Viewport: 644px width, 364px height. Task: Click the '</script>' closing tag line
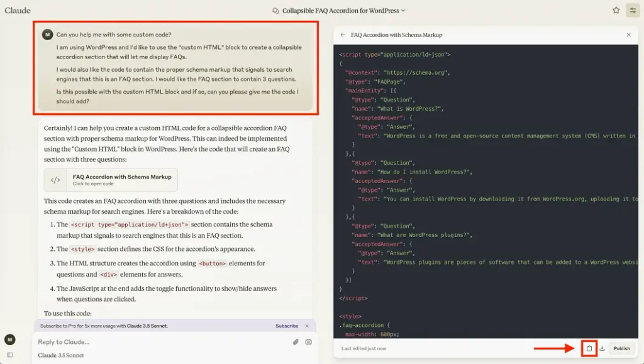[x=353, y=299]
